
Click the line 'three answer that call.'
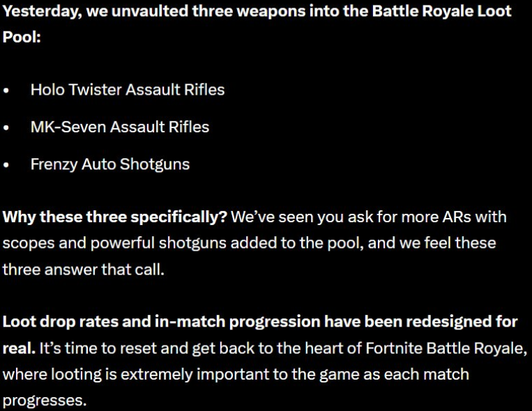click(x=84, y=270)
